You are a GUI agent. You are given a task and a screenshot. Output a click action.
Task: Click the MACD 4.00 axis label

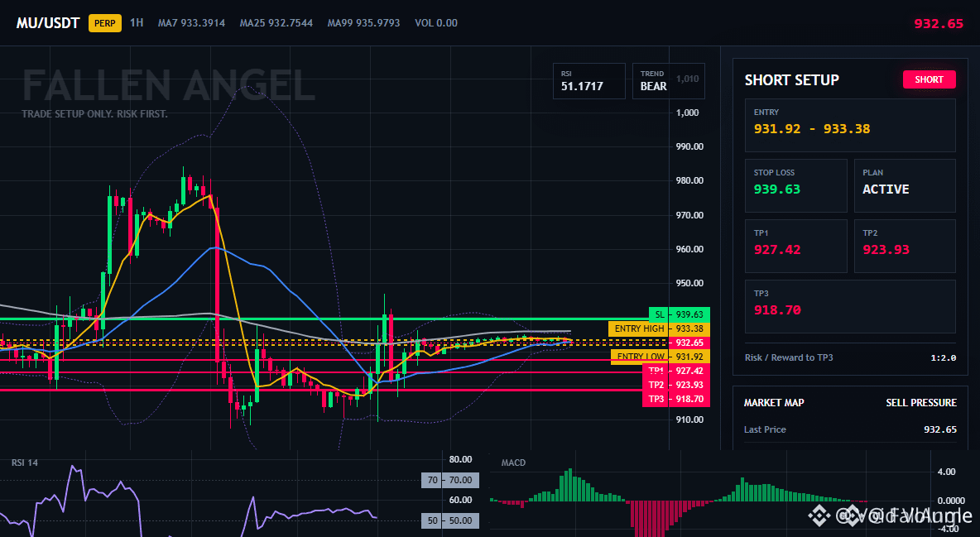947,472
